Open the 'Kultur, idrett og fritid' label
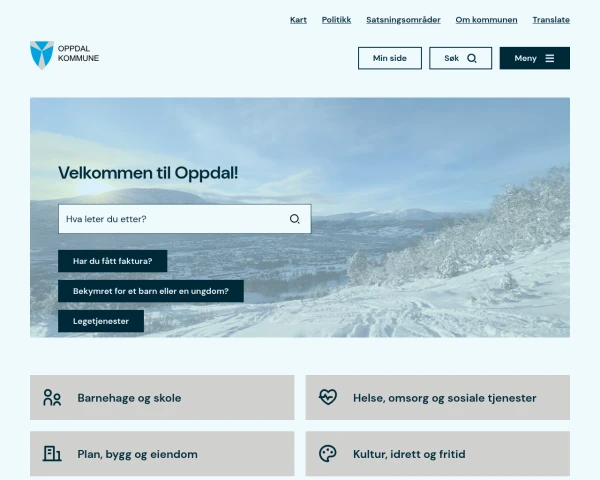 [409, 454]
